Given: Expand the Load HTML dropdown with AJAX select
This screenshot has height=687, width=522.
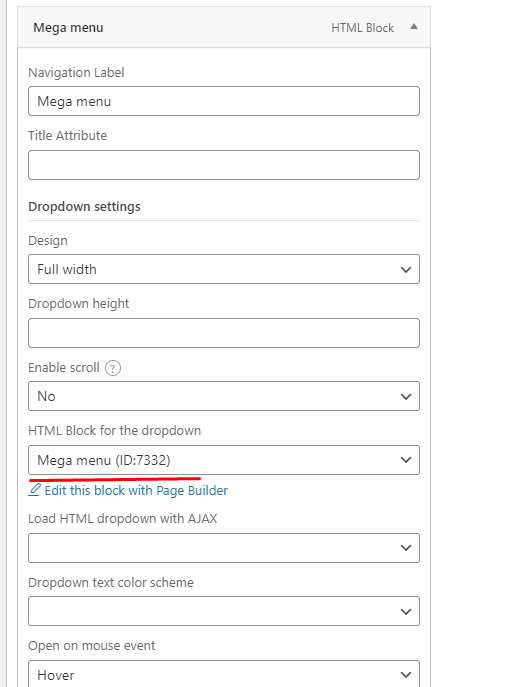Looking at the screenshot, I should (x=224, y=548).
